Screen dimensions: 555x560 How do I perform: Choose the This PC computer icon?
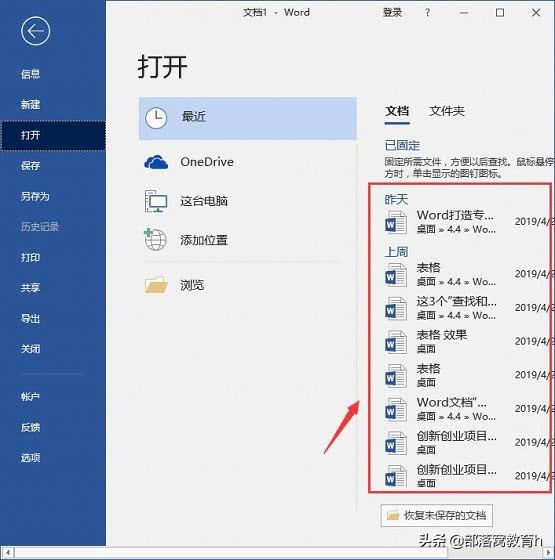[x=156, y=201]
